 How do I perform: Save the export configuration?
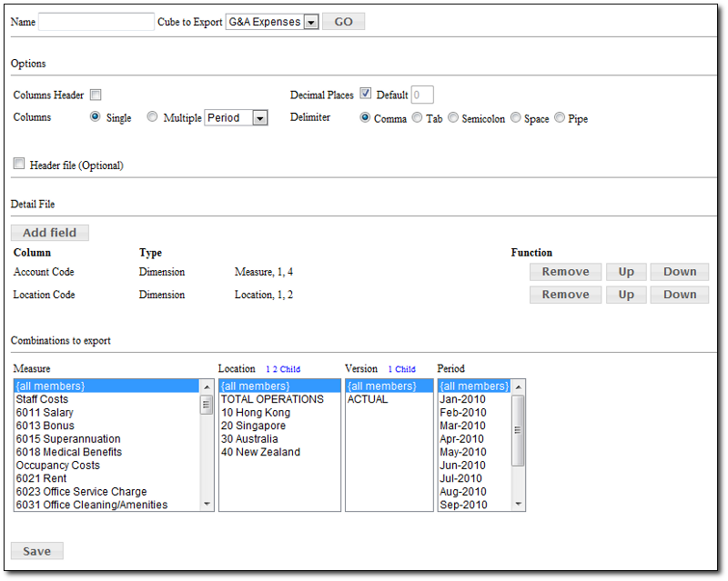click(x=36, y=551)
